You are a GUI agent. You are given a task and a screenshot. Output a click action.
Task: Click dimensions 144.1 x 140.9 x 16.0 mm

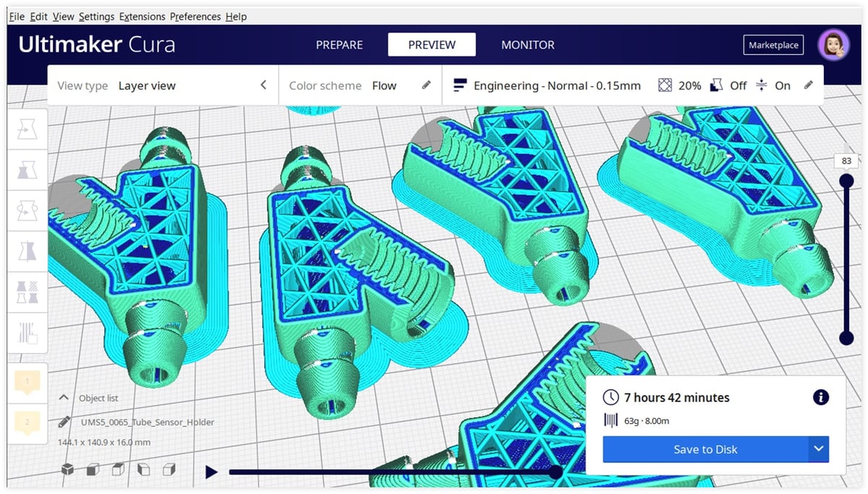(104, 442)
